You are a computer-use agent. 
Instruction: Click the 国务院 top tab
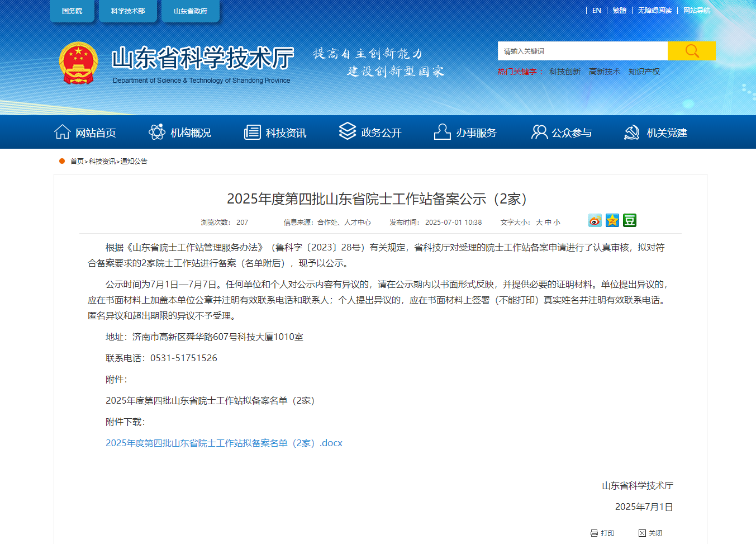coord(72,11)
